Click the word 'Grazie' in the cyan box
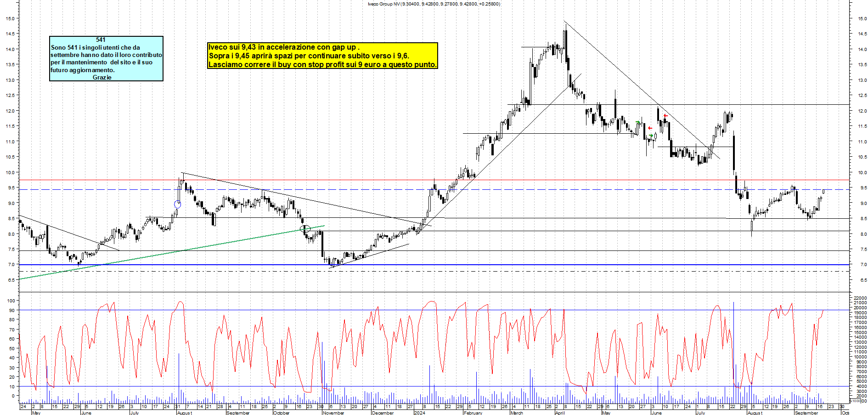The image size is (868, 415). pyautogui.click(x=102, y=77)
